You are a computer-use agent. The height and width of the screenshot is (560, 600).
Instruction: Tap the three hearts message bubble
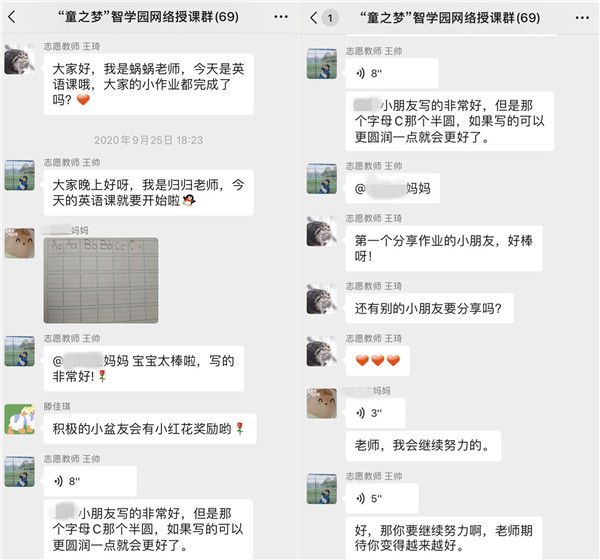[x=377, y=361]
